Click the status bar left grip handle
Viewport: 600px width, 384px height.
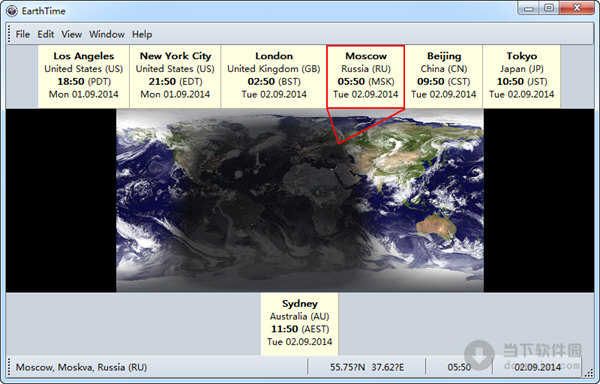point(9,366)
